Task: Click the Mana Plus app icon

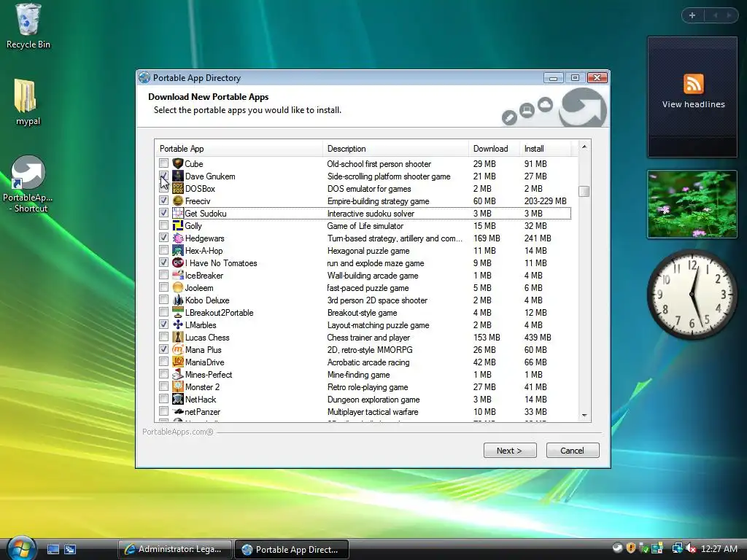Action: 178,349
